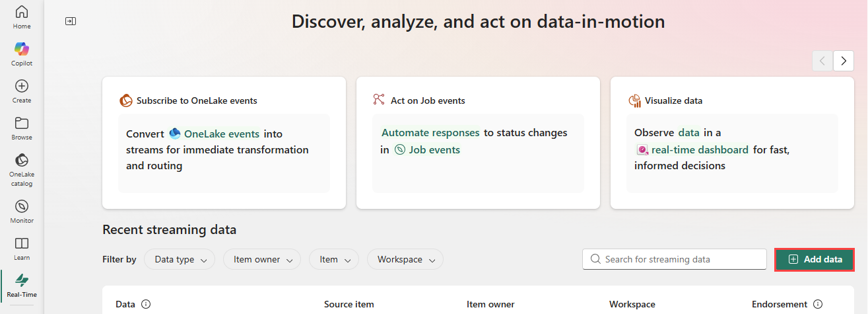Screen dimensions: 868x314
Task: Focus the Search for streaming data field
Action: 680,259
